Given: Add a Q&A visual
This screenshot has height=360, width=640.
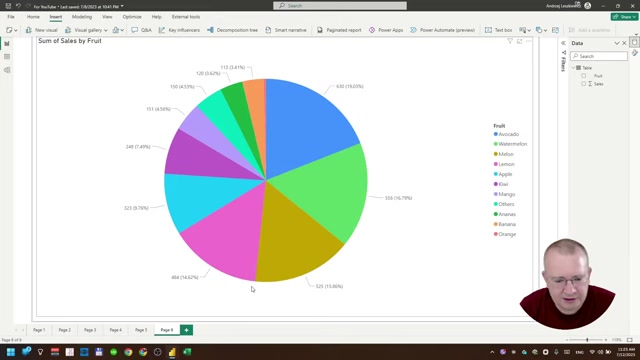Looking at the screenshot, I should [141, 30].
